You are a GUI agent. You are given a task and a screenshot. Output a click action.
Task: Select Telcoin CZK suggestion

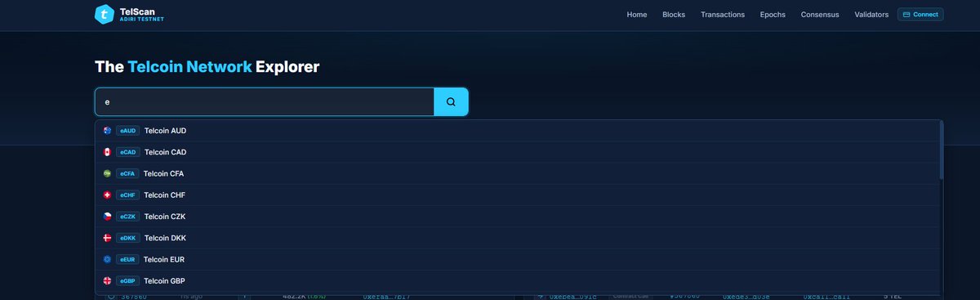pyautogui.click(x=518, y=216)
